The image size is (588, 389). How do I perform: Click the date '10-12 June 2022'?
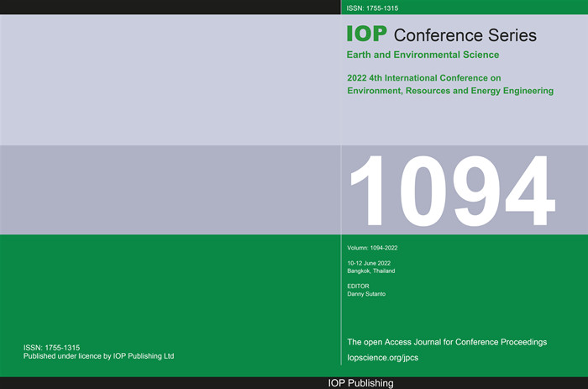pos(369,263)
